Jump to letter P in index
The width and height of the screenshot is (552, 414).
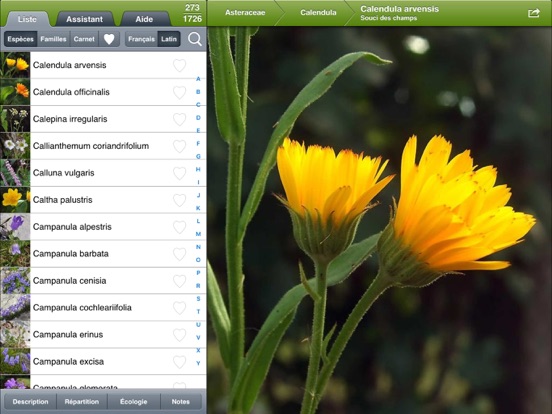[x=198, y=273]
